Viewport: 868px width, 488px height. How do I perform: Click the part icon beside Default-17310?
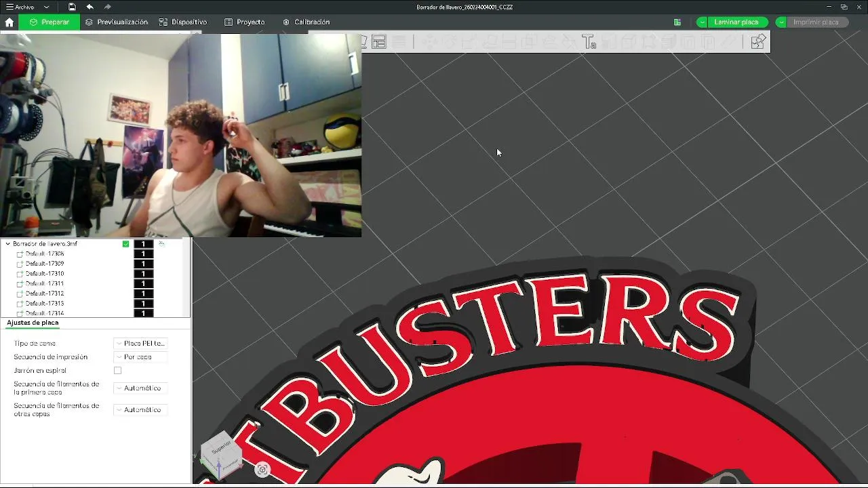tap(20, 274)
